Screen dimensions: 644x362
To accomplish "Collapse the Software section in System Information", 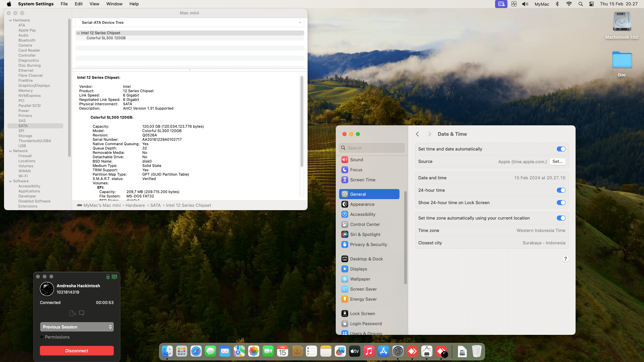I will coord(10,181).
